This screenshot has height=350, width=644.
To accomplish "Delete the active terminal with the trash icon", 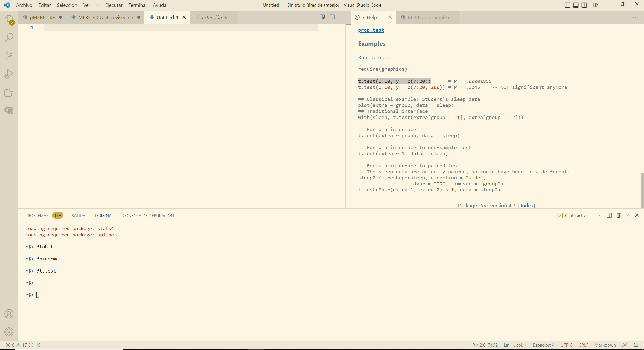I will click(619, 215).
